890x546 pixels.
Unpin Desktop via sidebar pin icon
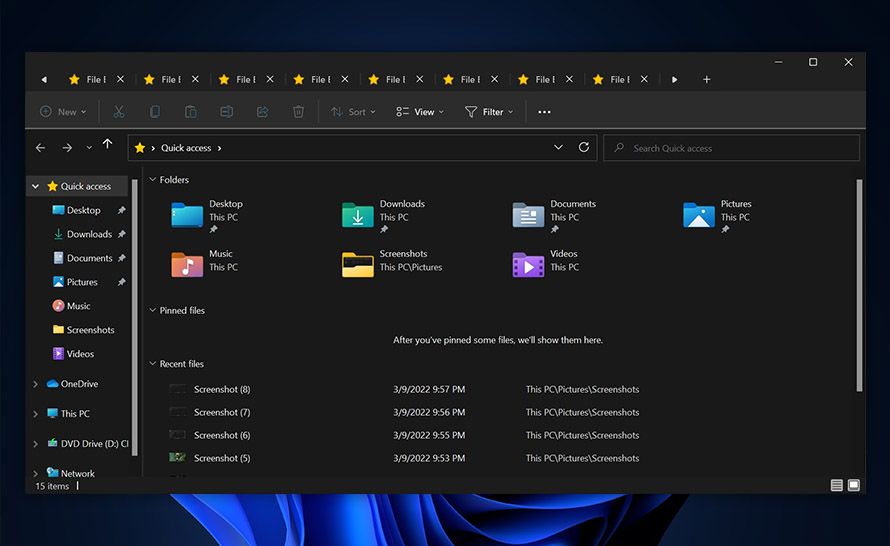tap(121, 210)
